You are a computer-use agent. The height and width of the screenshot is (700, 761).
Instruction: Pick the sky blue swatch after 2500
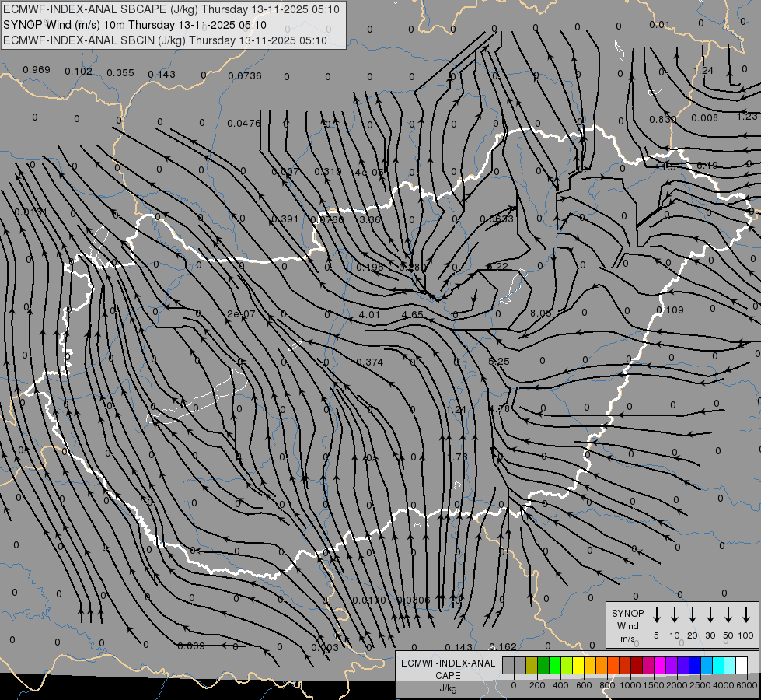pos(706,666)
